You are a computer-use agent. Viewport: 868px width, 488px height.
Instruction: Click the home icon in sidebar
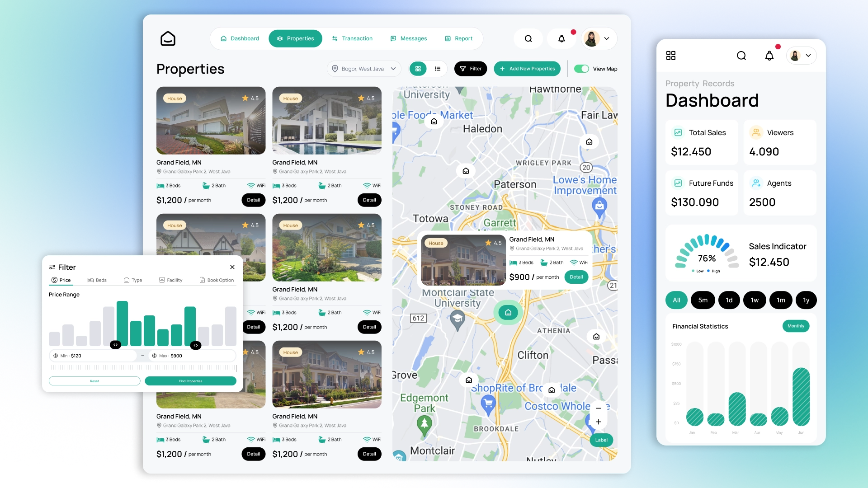click(x=168, y=39)
